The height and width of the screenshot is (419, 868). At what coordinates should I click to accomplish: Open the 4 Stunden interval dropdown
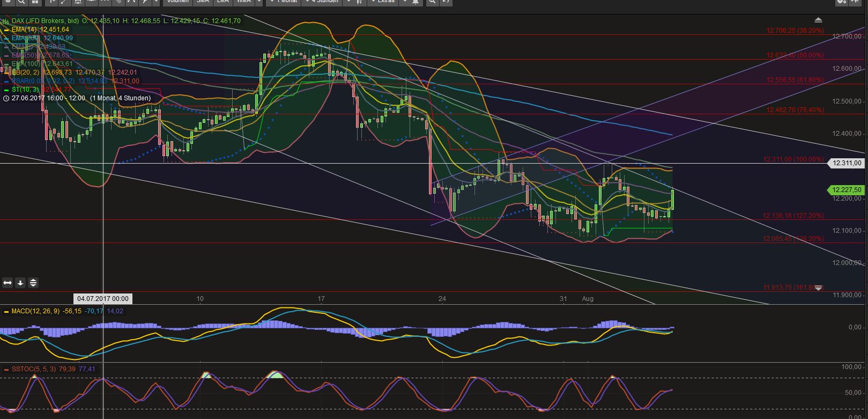(325, 2)
